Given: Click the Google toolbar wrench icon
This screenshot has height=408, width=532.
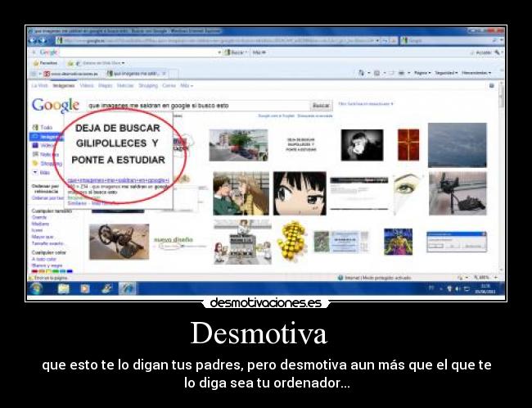Looking at the screenshot, I should (497, 52).
